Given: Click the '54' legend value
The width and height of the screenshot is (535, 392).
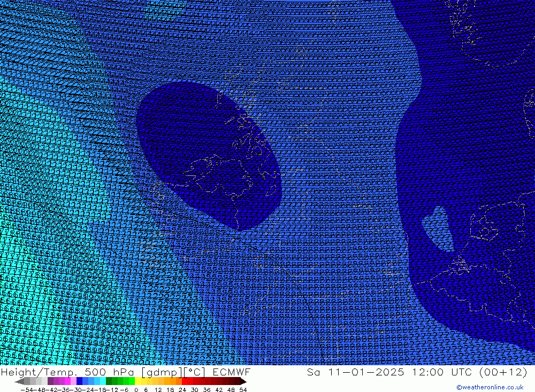Looking at the screenshot, I should tap(243, 390).
